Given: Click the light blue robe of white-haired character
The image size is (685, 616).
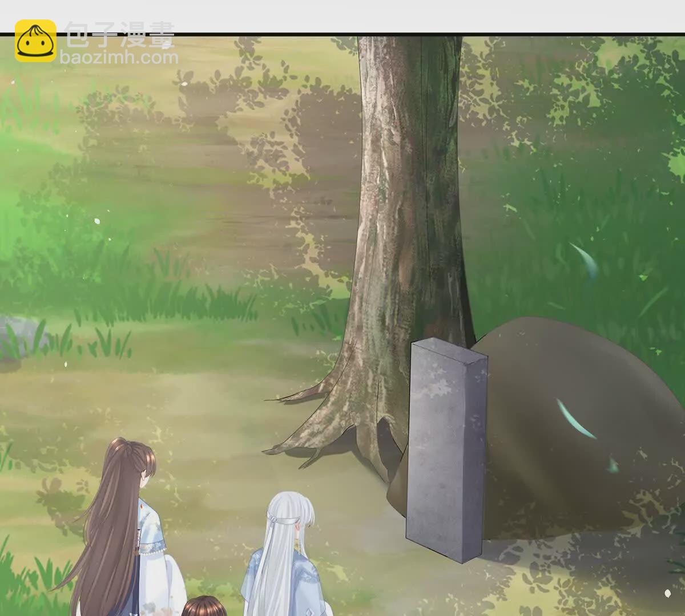Looking at the screenshot, I should [257, 576].
